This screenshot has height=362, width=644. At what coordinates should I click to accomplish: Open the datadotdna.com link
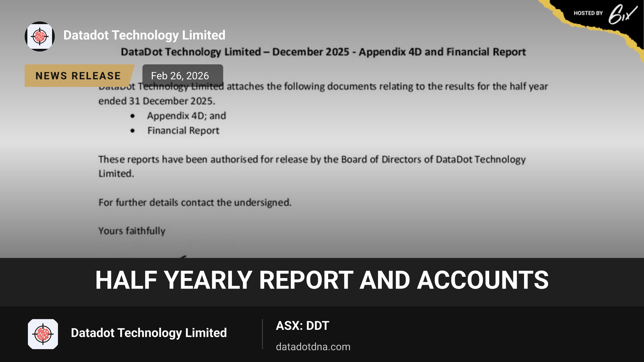coord(313,347)
